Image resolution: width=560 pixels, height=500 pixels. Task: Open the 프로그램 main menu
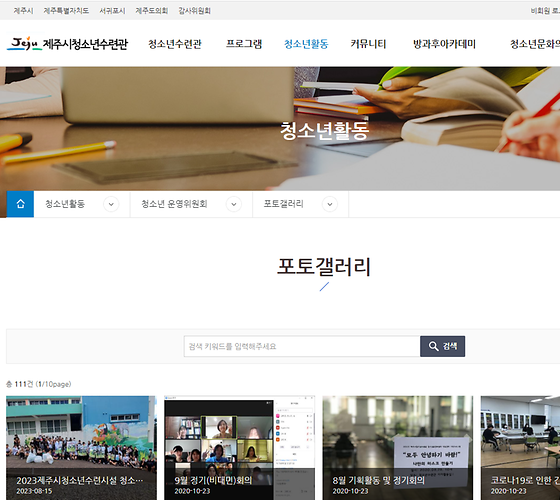[244, 44]
